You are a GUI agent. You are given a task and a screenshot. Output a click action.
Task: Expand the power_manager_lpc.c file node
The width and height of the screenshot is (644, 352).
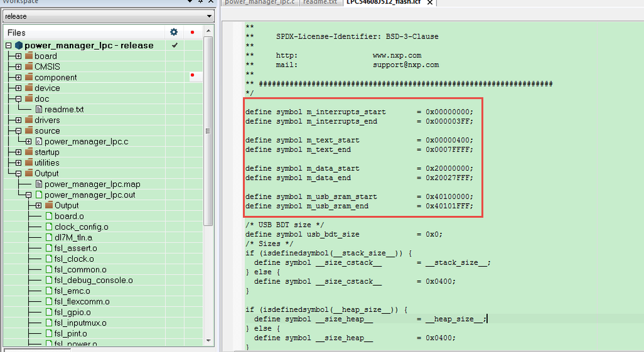(28, 141)
